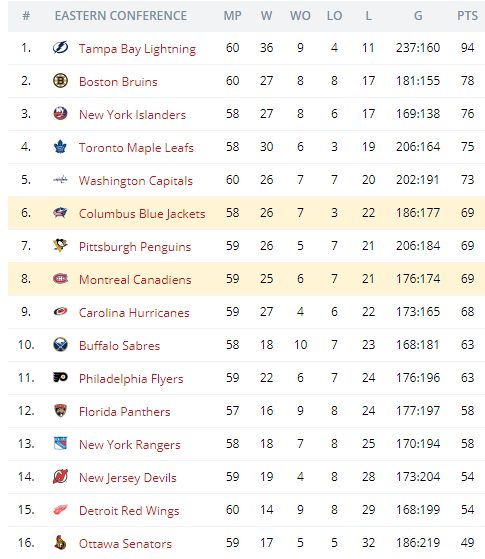The height and width of the screenshot is (559, 485).
Task: Open the Columbus Blue Jackets team link
Action: point(142,213)
